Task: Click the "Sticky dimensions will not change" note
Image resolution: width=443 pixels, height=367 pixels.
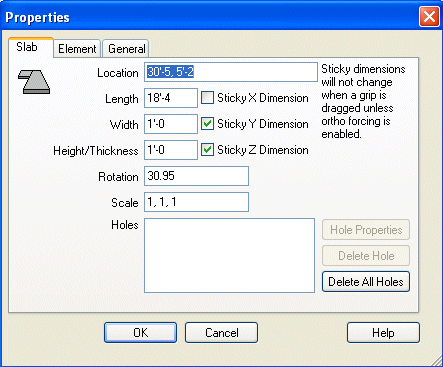Action: (363, 101)
